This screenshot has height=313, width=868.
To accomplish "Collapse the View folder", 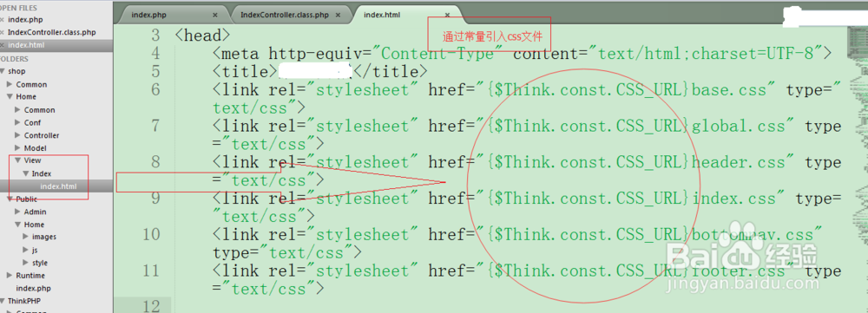I will click(17, 160).
